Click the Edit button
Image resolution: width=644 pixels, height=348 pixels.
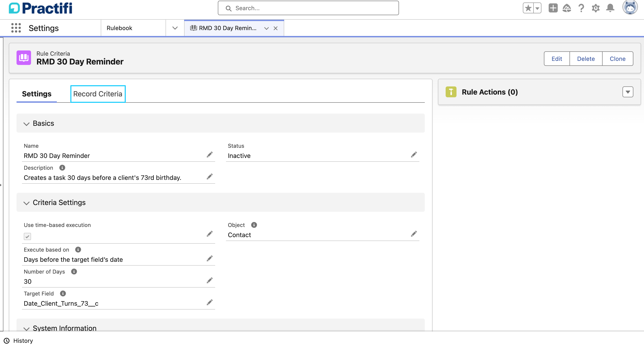tap(557, 59)
